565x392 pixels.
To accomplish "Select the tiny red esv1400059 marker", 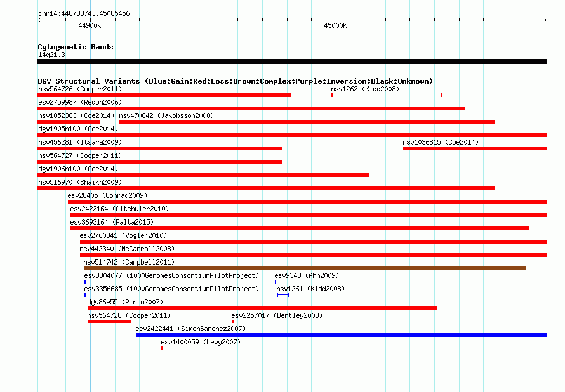I will [x=162, y=348].
